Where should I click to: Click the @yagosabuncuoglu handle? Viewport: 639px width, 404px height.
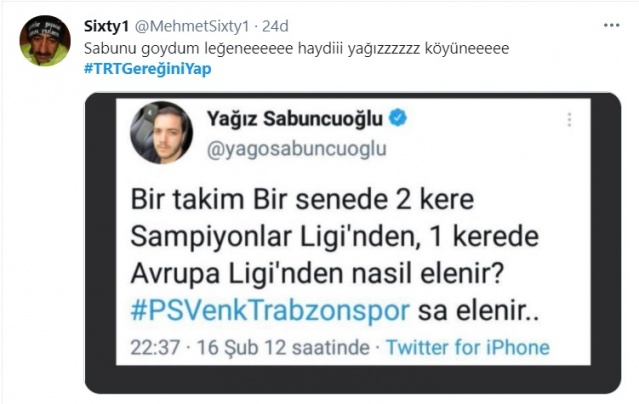click(x=297, y=149)
